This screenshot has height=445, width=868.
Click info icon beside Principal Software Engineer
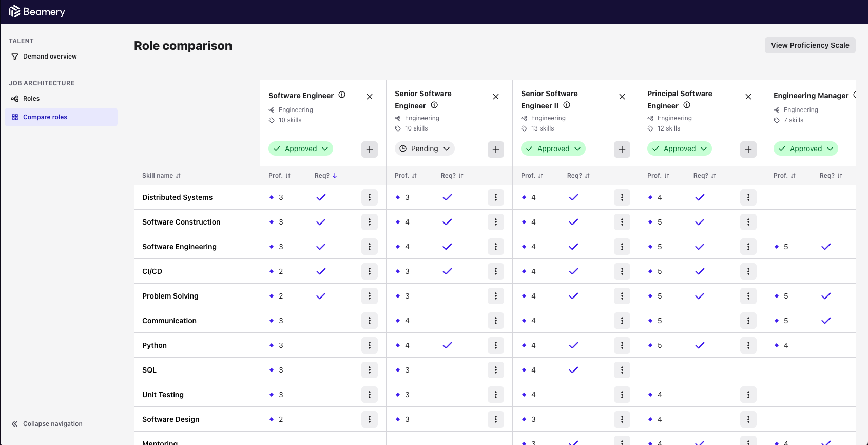[x=687, y=105]
